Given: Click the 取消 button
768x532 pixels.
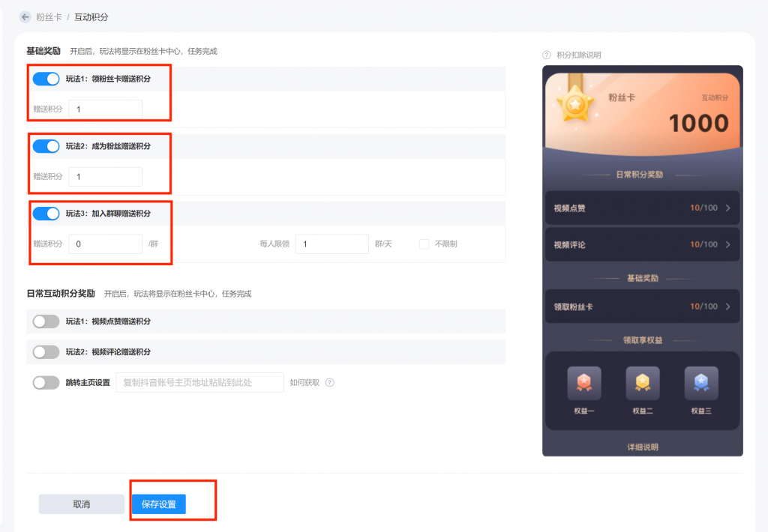Looking at the screenshot, I should point(81,504).
